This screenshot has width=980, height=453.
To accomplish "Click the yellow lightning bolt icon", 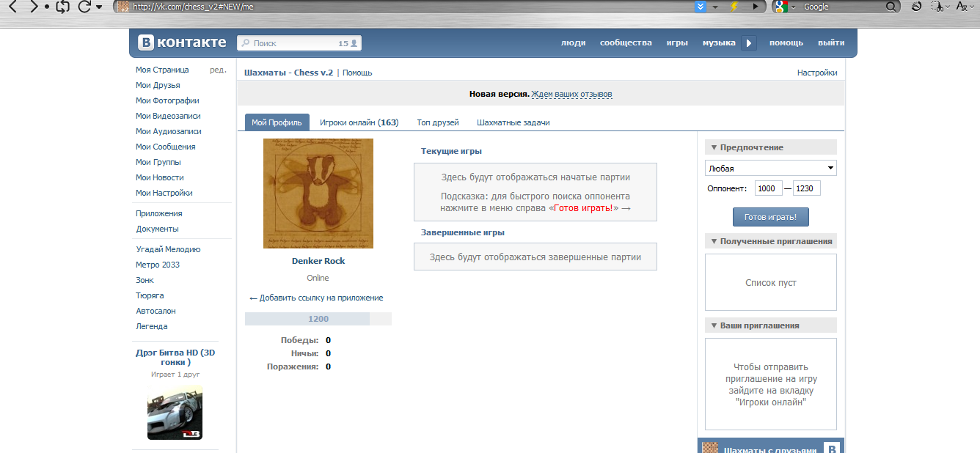I will [x=734, y=7].
